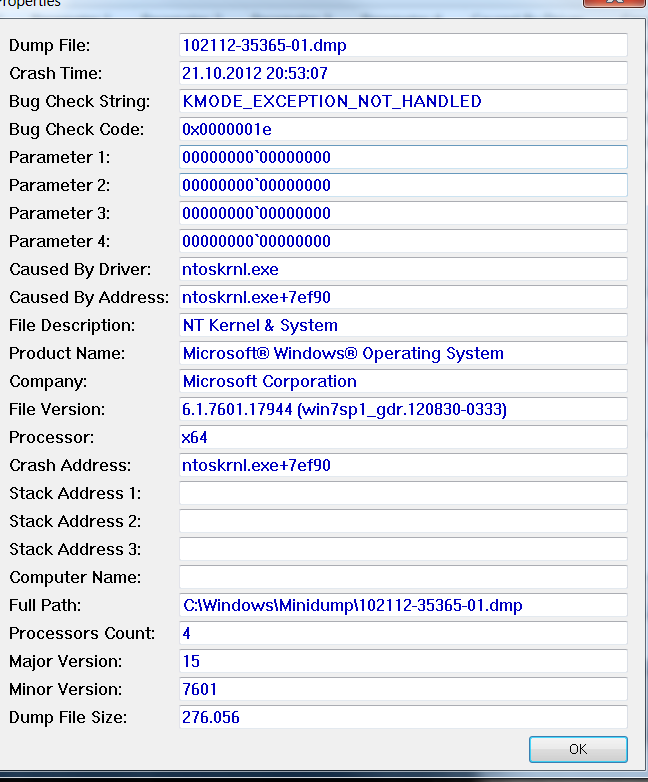
Task: Click the Parameter 4 value field
Action: point(403,241)
